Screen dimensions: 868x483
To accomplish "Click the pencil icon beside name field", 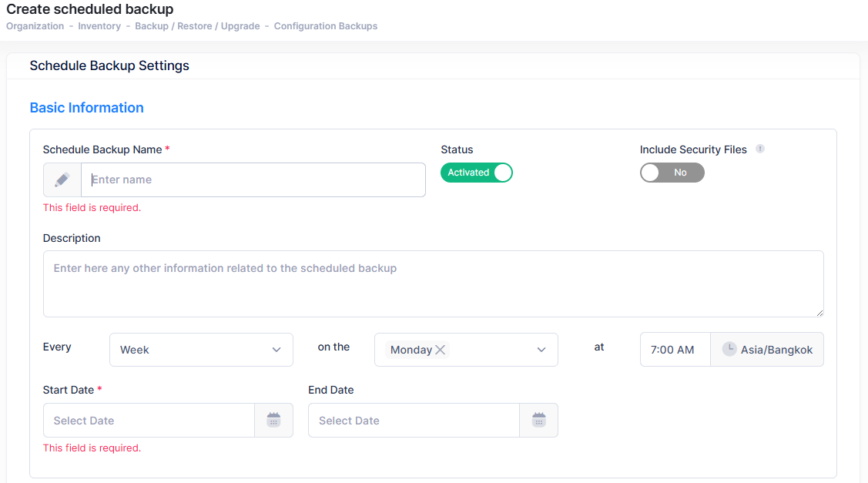I will [62, 179].
